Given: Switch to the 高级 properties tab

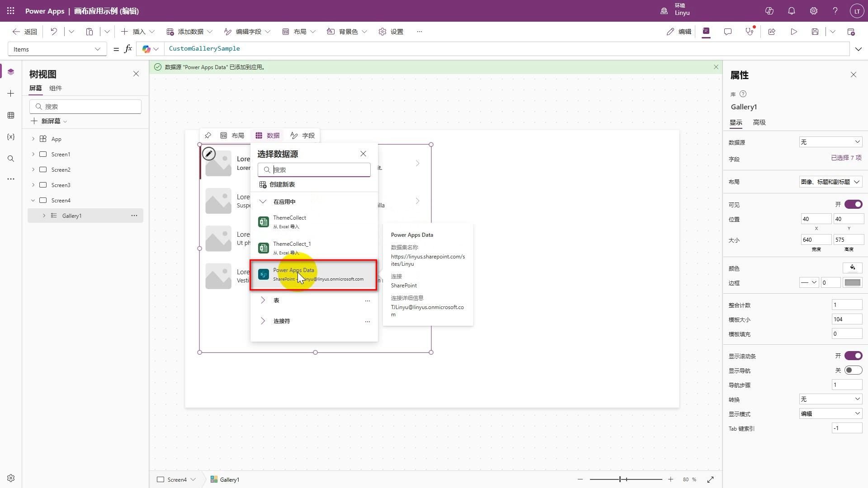Looking at the screenshot, I should (759, 122).
